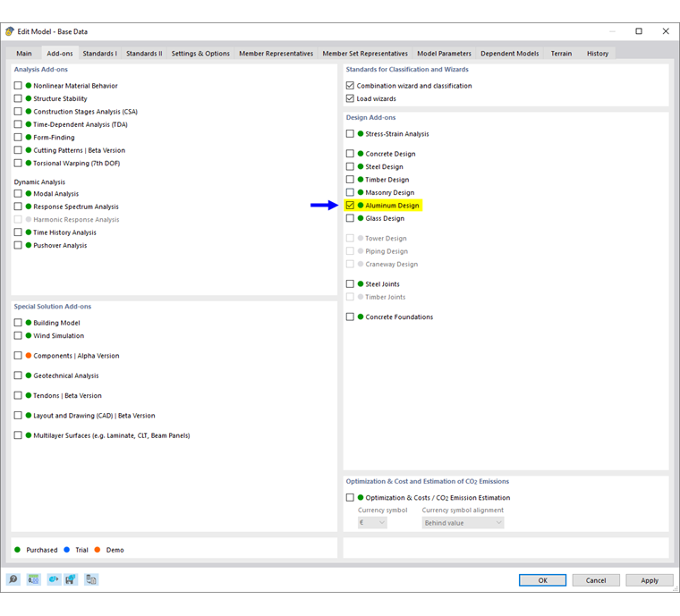Enable Nonlinear Material Behavior add-on
Screen dimensions: 680x616
click(18, 86)
